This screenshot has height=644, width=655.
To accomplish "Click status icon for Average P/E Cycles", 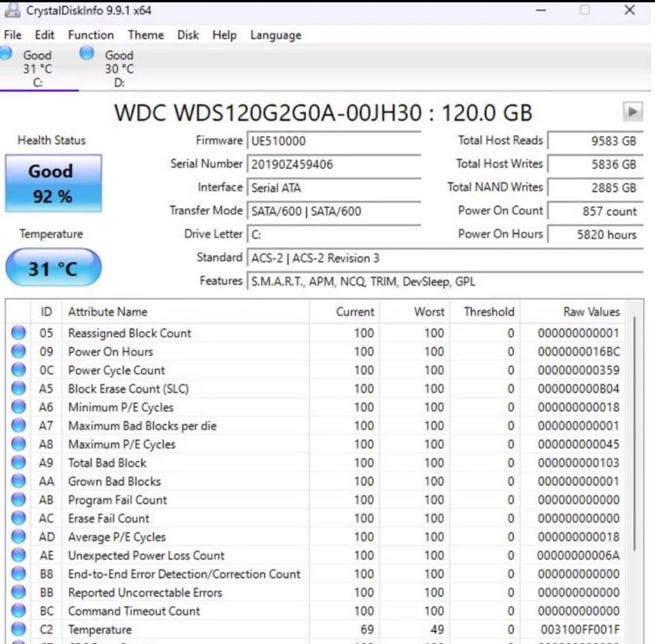I will point(19,537).
